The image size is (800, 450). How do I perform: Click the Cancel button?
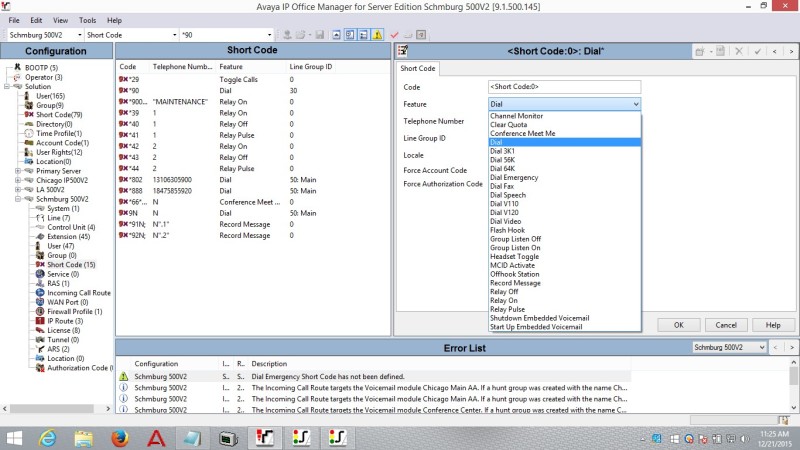[x=726, y=325]
